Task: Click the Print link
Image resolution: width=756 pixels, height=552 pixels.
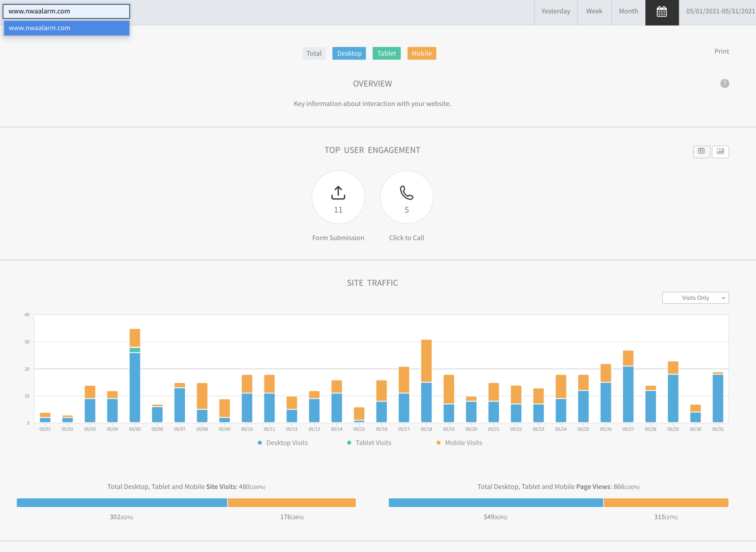Action: 721,51
